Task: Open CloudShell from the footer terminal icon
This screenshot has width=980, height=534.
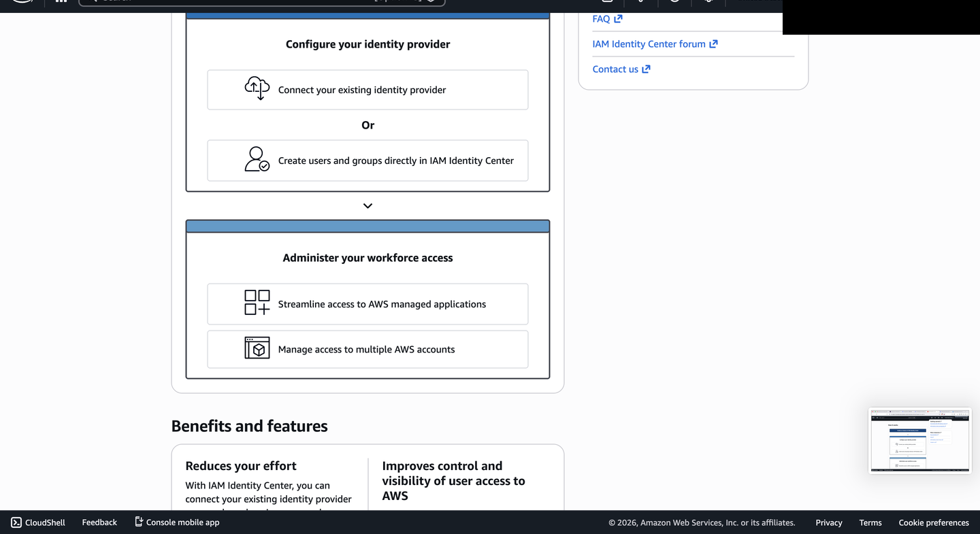Action: 16,522
